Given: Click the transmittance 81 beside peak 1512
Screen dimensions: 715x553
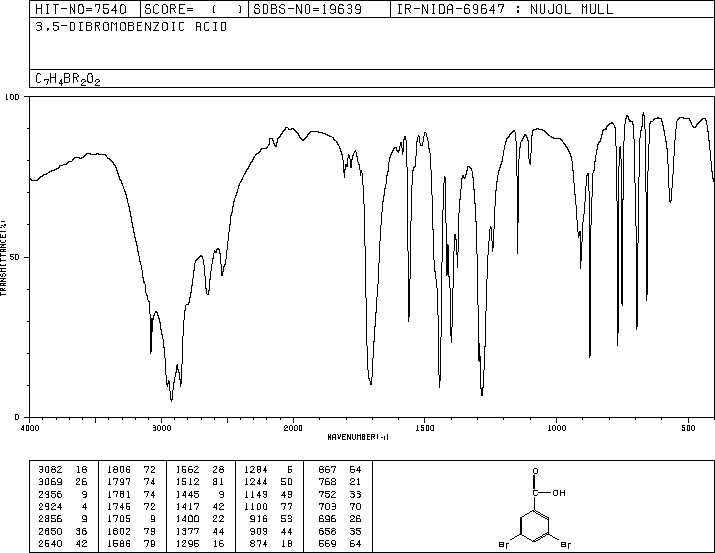Looking at the screenshot, I should pos(218,482).
